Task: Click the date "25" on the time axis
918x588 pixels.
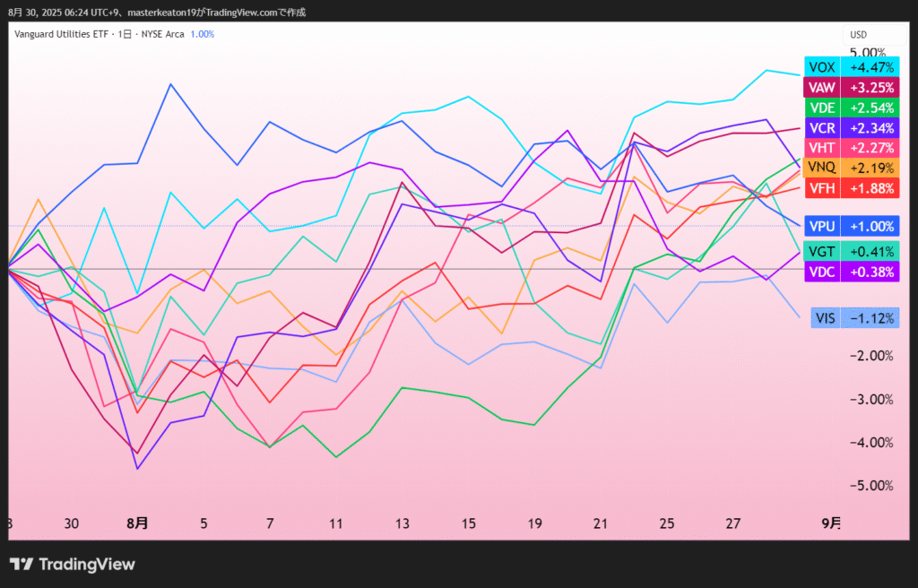Action: (667, 523)
